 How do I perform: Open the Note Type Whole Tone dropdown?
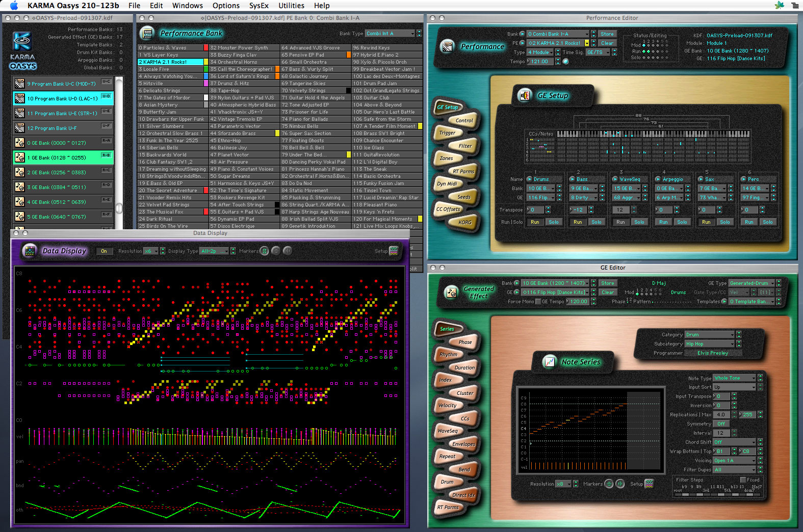pos(734,378)
